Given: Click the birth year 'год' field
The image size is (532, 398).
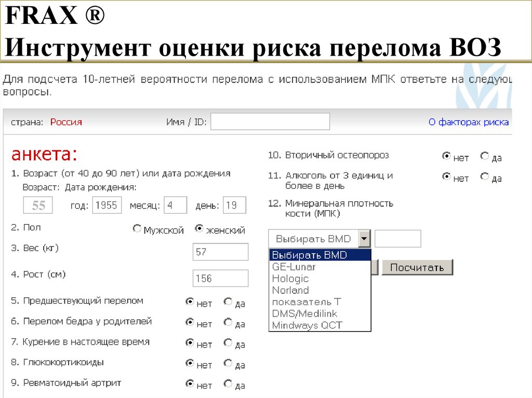Looking at the screenshot, I should coord(107,205).
